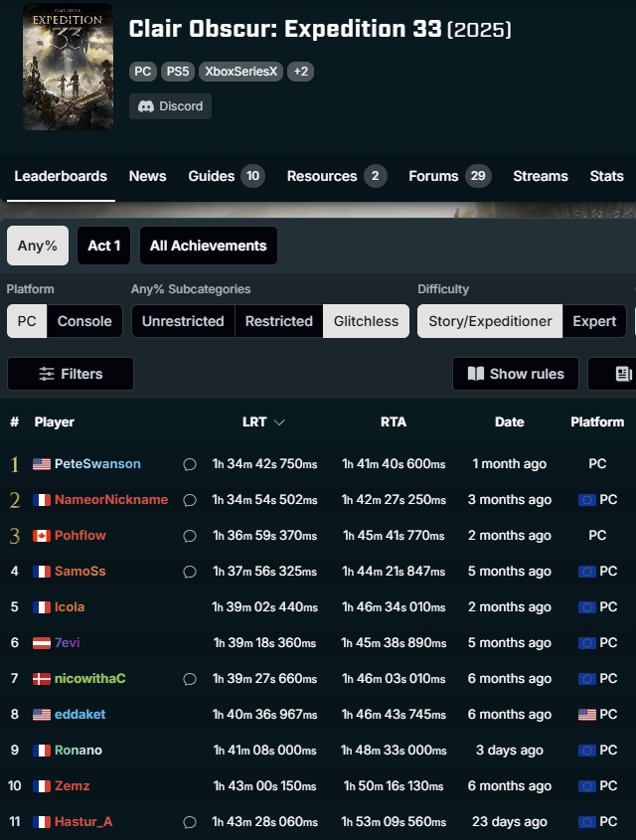Click the comment bubble icon for NameorNickname

190,500
